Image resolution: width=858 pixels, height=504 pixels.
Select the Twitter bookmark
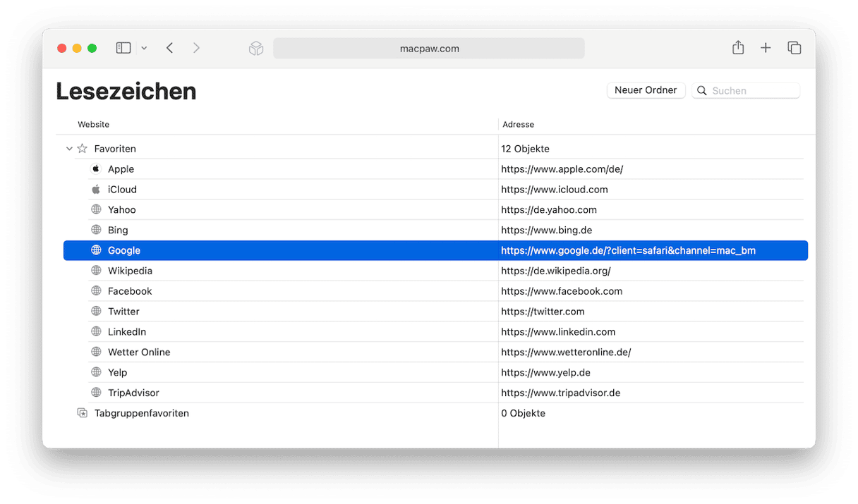[x=123, y=312]
